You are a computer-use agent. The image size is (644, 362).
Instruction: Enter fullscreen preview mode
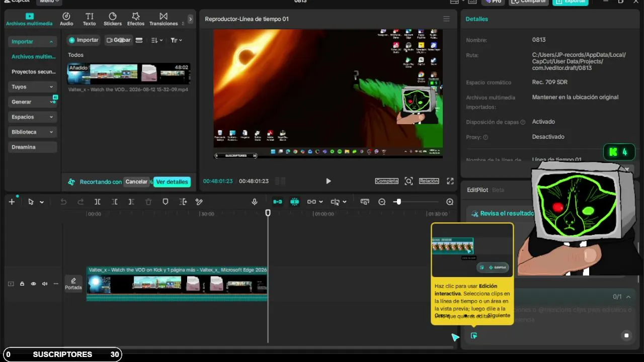point(450,181)
